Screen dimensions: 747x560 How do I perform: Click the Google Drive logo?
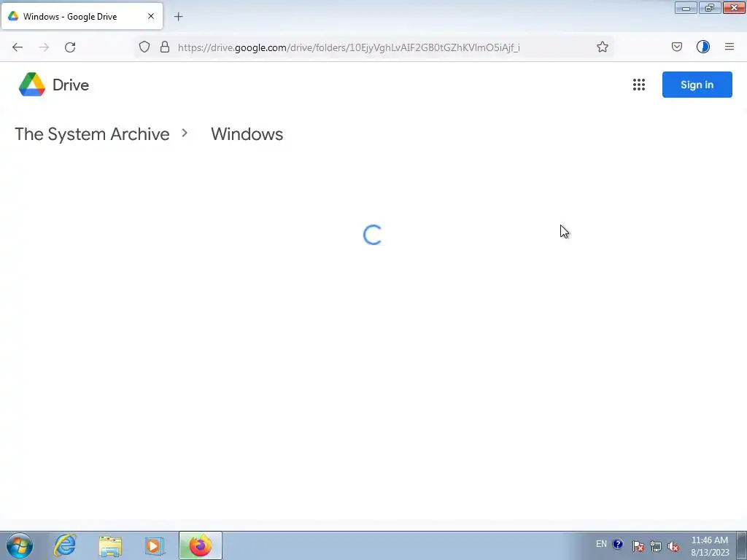[32, 85]
